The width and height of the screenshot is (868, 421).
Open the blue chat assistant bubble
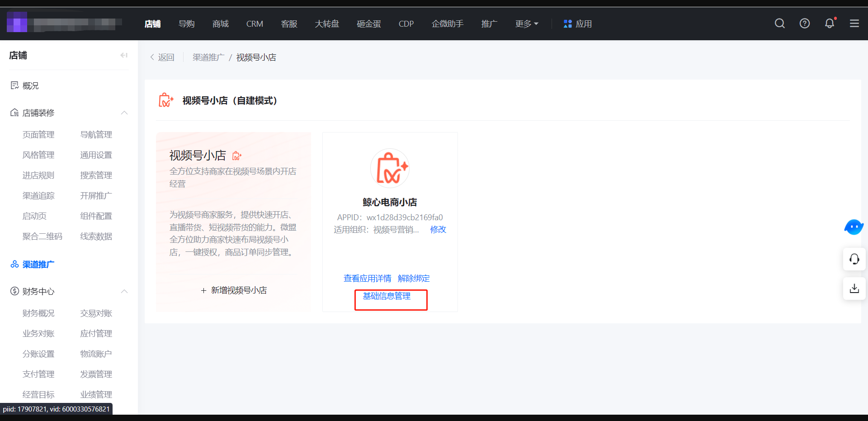tap(854, 227)
